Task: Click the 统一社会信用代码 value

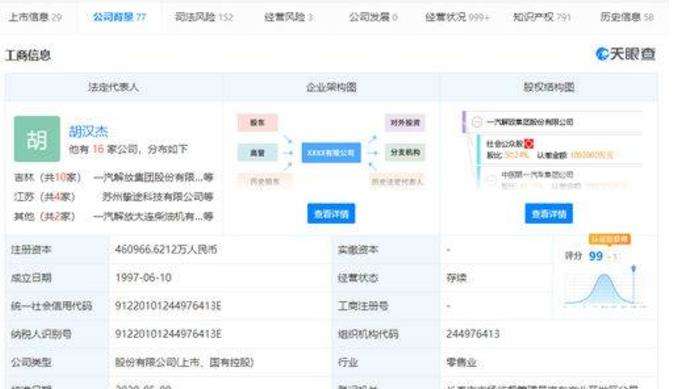Action: pyautogui.click(x=168, y=306)
